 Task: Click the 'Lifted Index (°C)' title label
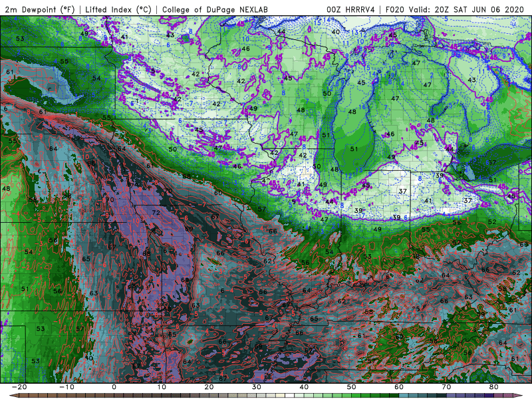(118, 9)
